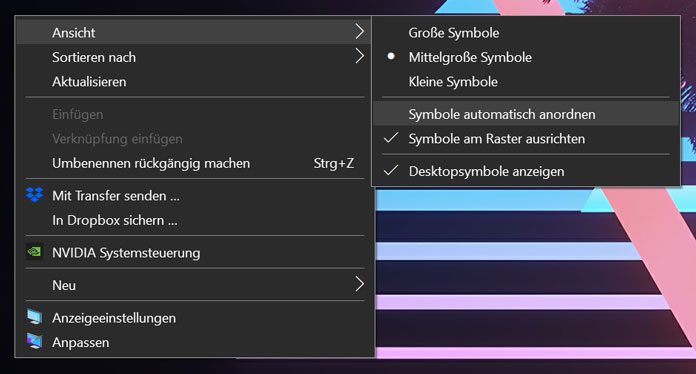Uncheck Symbole am Raster ausrichten

click(526, 139)
